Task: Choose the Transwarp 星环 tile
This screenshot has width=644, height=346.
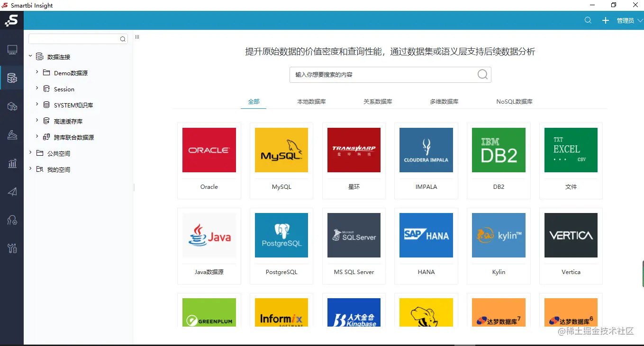Action: (x=354, y=161)
